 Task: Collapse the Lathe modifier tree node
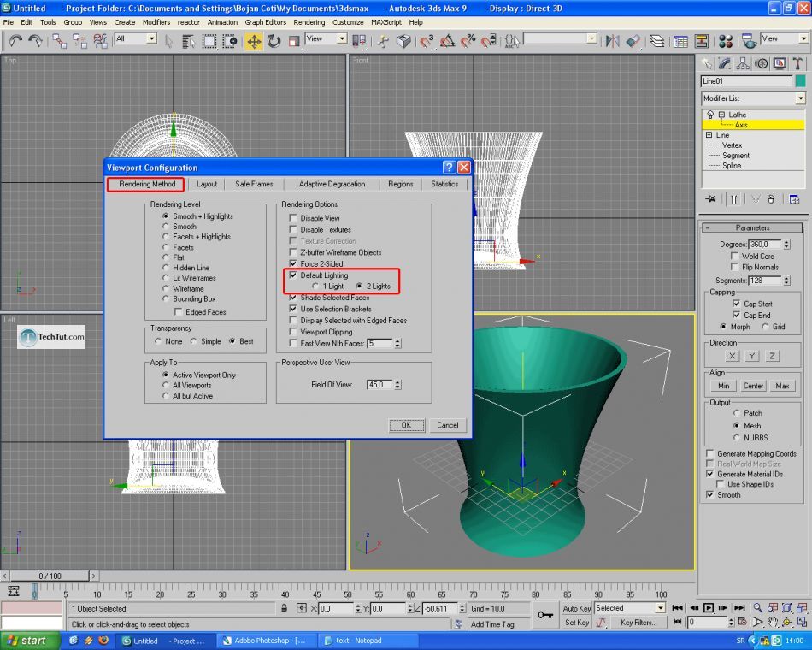click(721, 115)
